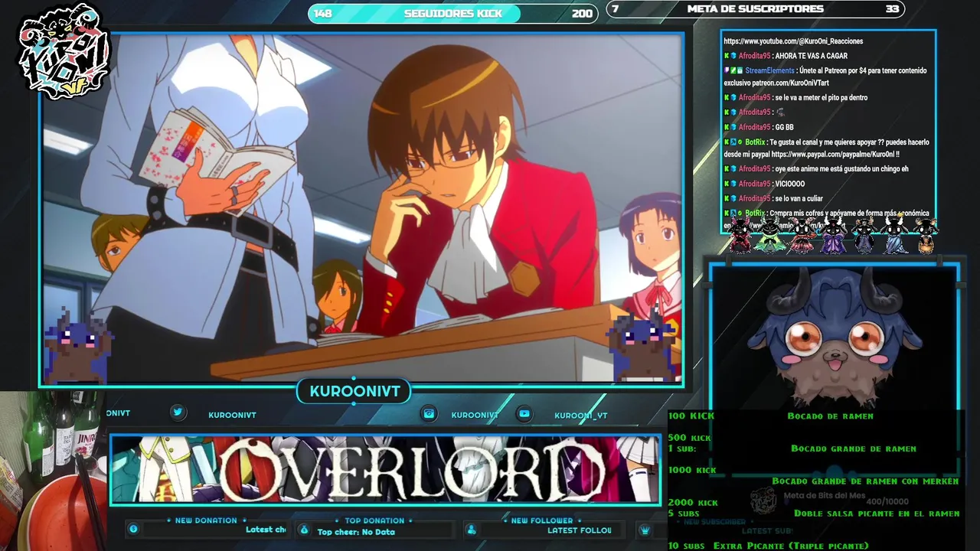Viewport: 980px width, 551px height.
Task: Click the anime video frame
Action: pos(361,210)
